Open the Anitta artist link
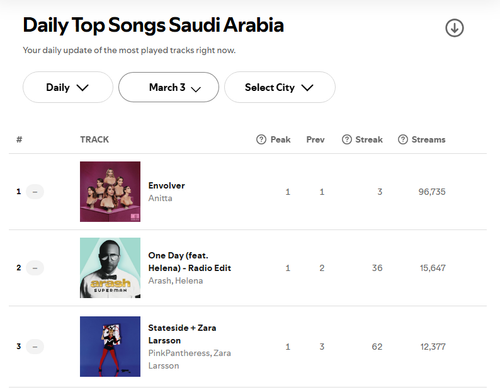The width and height of the screenshot is (500, 389). point(160,198)
